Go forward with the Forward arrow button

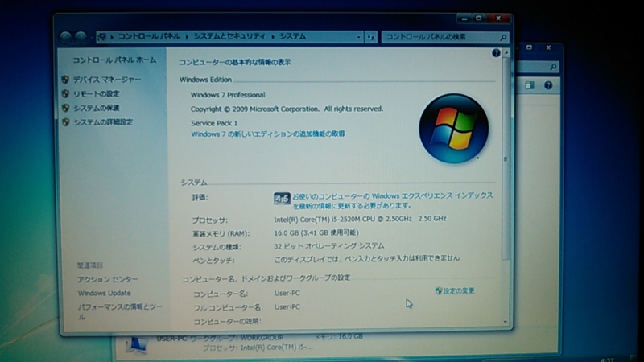[x=81, y=37]
